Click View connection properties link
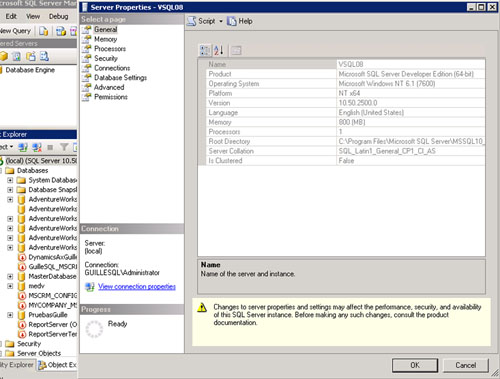 pos(137,287)
